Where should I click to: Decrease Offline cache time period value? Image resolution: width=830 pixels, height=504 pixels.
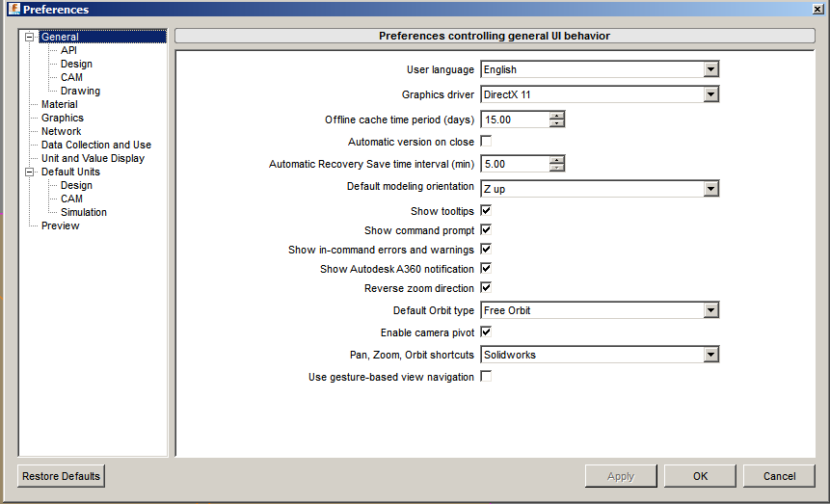pos(556,123)
